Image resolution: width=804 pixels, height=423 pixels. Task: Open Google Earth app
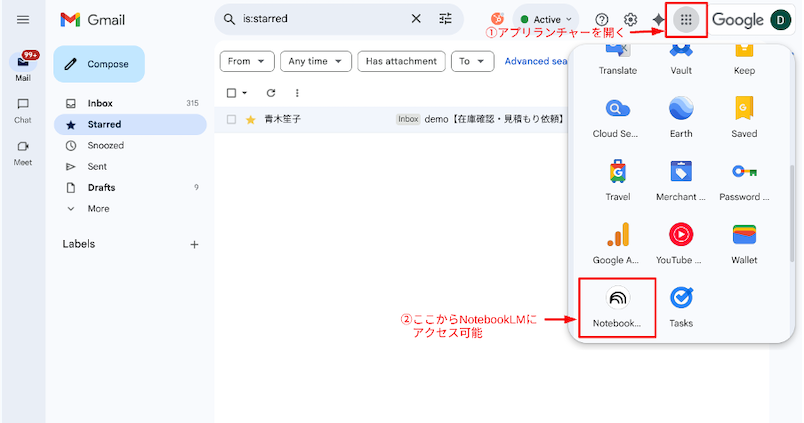pyautogui.click(x=681, y=117)
